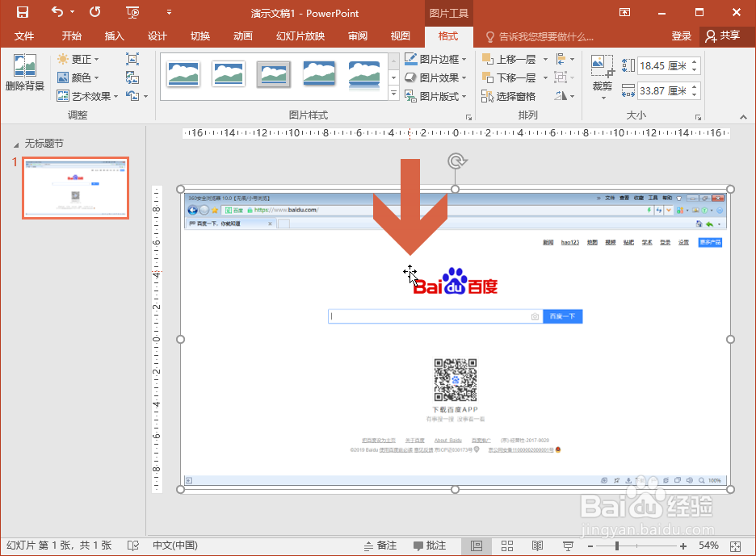Select slide 1 thumbnail
Image resolution: width=756 pixels, height=556 pixels.
[x=75, y=188]
